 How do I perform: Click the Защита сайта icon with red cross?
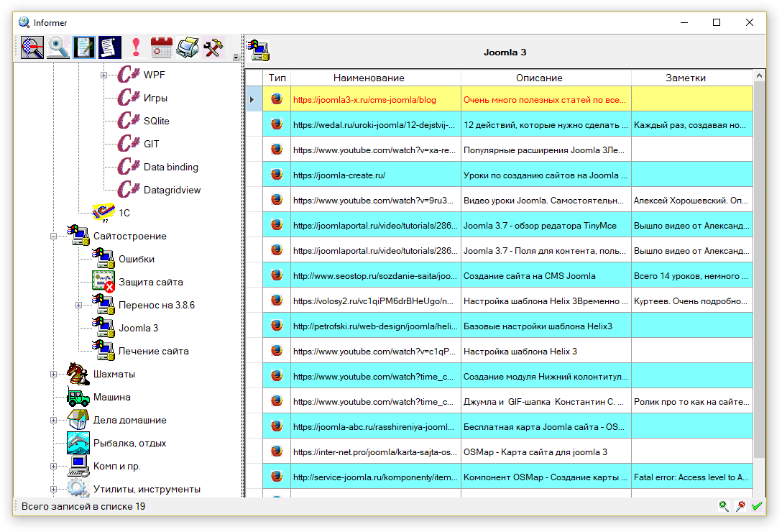(103, 282)
